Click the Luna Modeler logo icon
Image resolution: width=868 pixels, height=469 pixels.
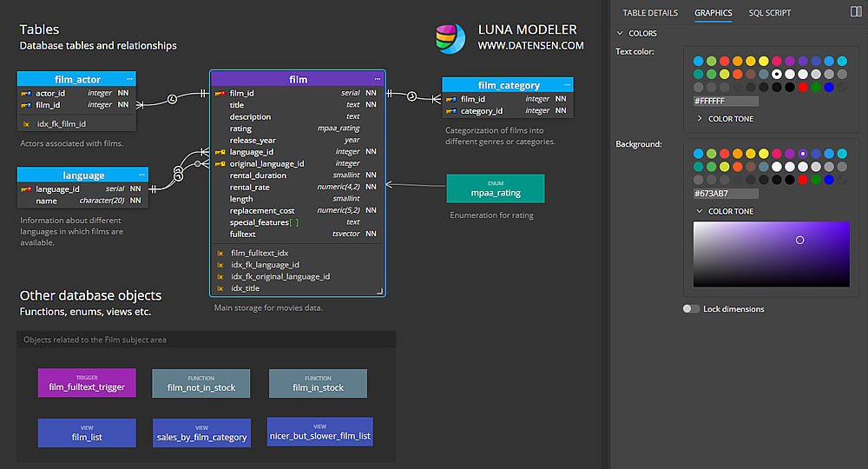450,38
